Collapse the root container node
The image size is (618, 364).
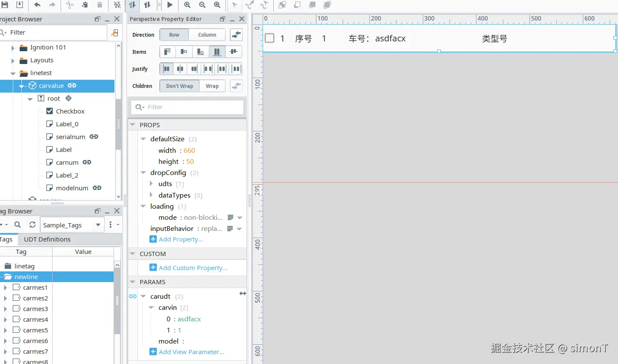30,99
